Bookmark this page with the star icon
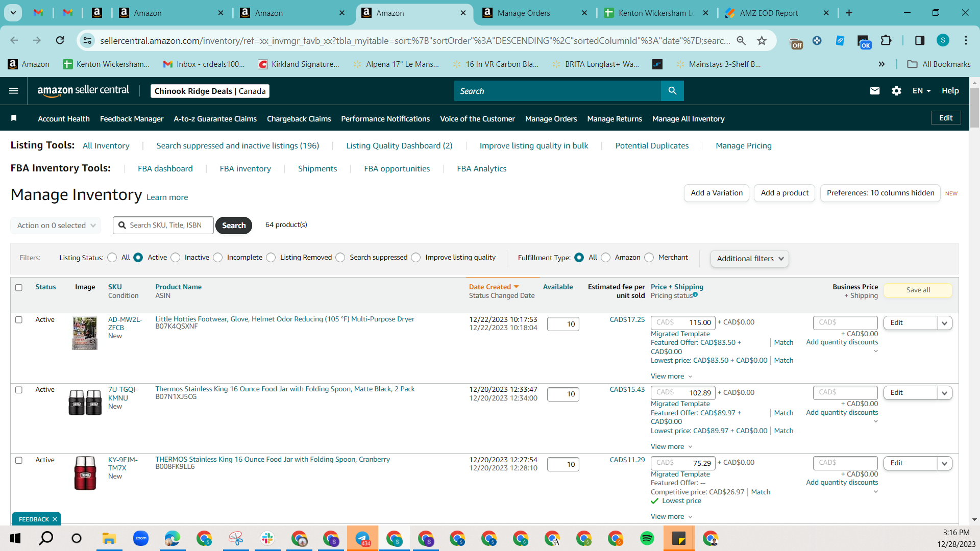980x551 pixels. (x=762, y=40)
